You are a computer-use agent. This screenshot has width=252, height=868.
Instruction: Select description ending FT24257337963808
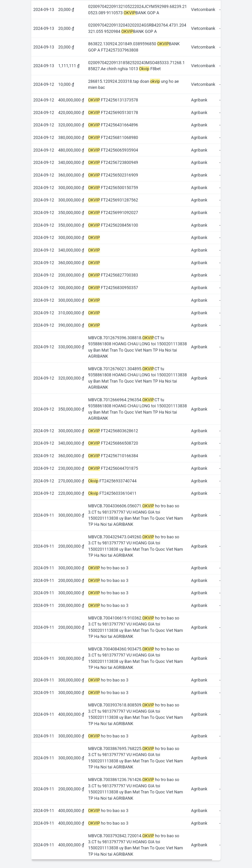[134, 47]
